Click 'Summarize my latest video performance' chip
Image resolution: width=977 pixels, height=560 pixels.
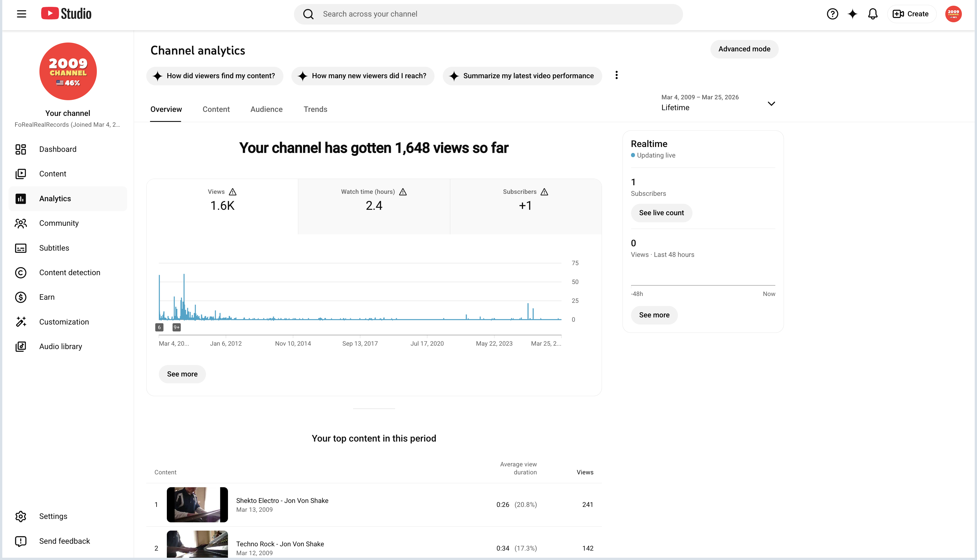(522, 76)
